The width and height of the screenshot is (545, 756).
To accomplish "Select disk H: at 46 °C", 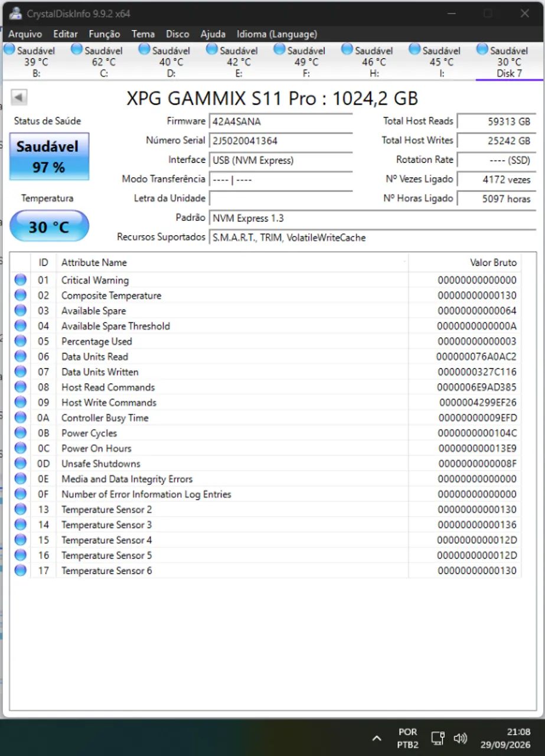I will pyautogui.click(x=374, y=61).
